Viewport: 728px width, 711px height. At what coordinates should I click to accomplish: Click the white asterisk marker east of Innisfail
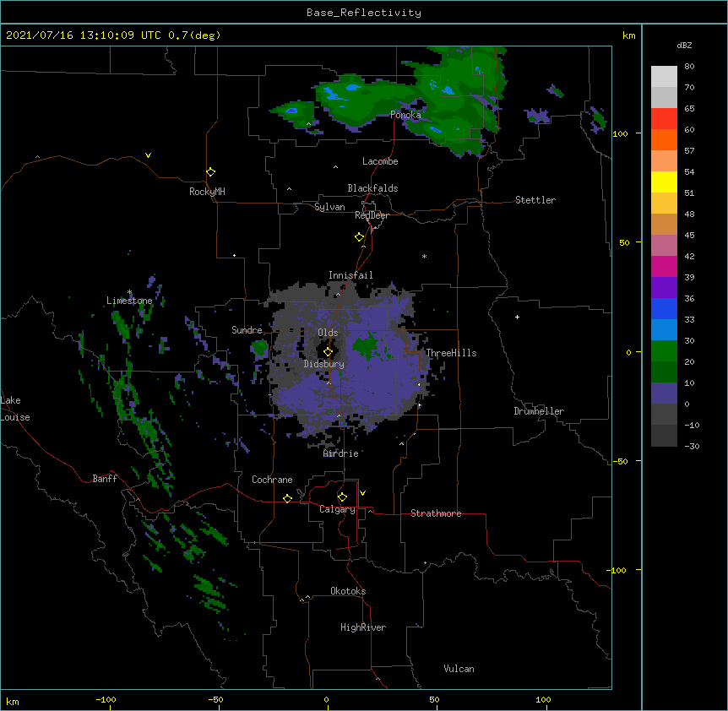click(424, 256)
